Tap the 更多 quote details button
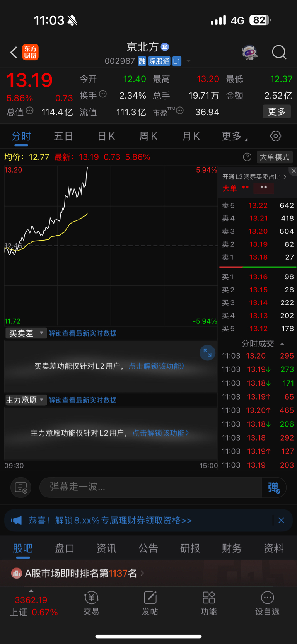 tap(277, 112)
